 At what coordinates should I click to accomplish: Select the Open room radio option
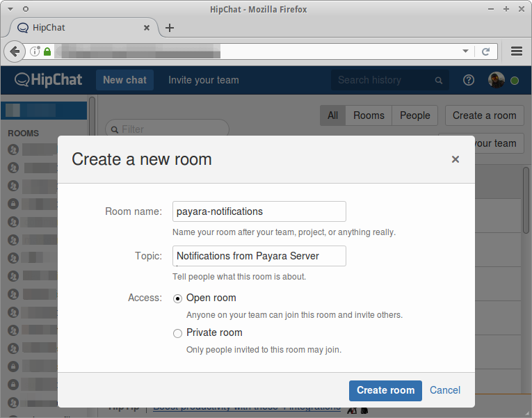pyautogui.click(x=177, y=298)
